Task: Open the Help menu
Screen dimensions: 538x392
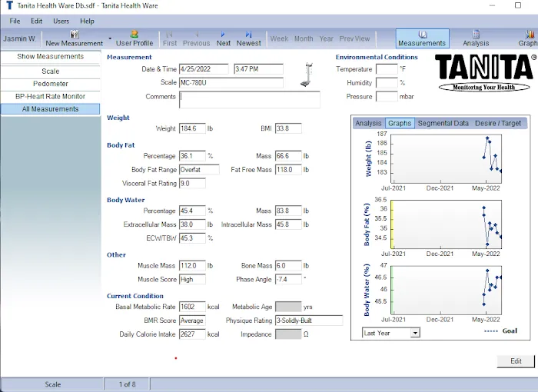Action: 87,21
